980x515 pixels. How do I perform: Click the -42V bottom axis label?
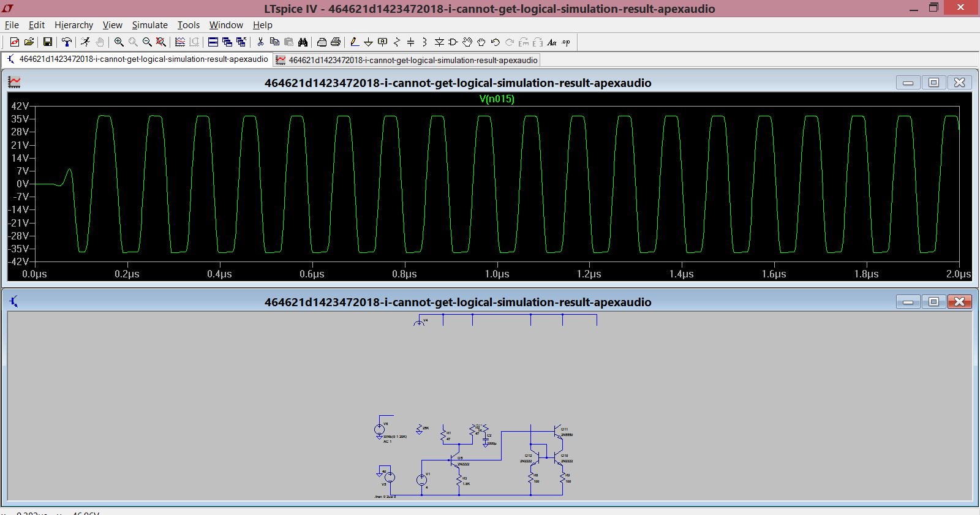coord(18,261)
